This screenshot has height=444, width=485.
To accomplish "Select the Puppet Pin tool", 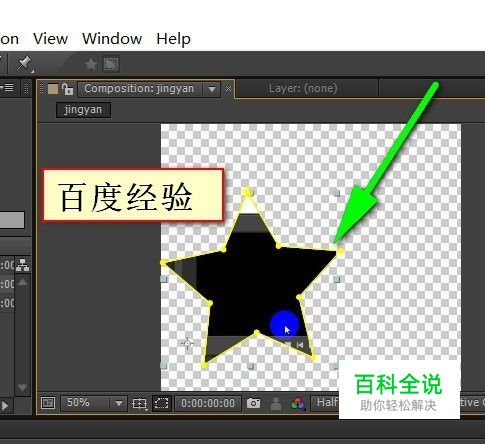I will coord(25,63).
